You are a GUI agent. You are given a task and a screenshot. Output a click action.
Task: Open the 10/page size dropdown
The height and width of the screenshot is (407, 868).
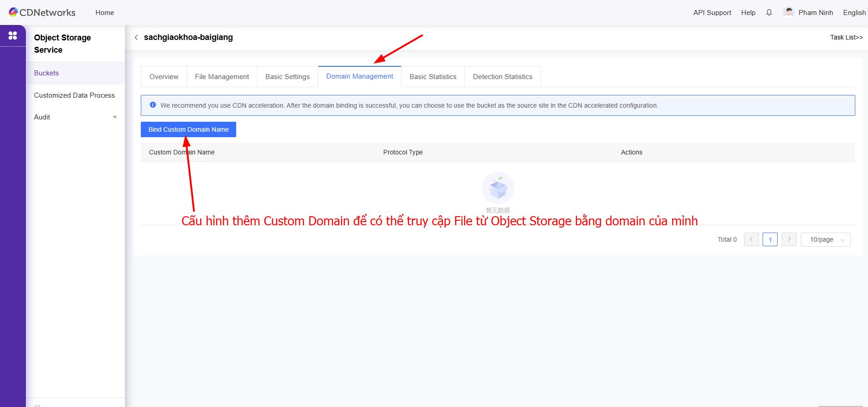pos(825,239)
